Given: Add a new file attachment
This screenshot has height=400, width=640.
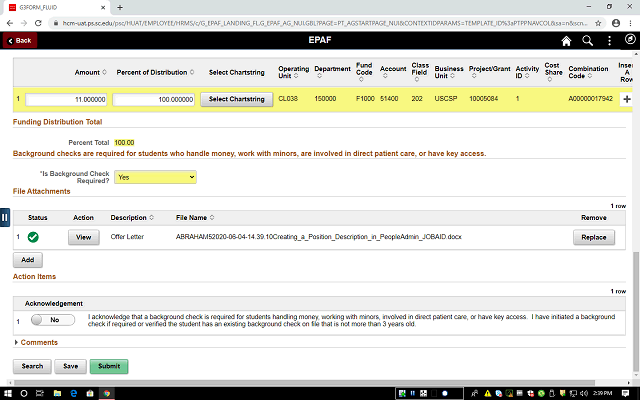Looking at the screenshot, I should 28,260.
